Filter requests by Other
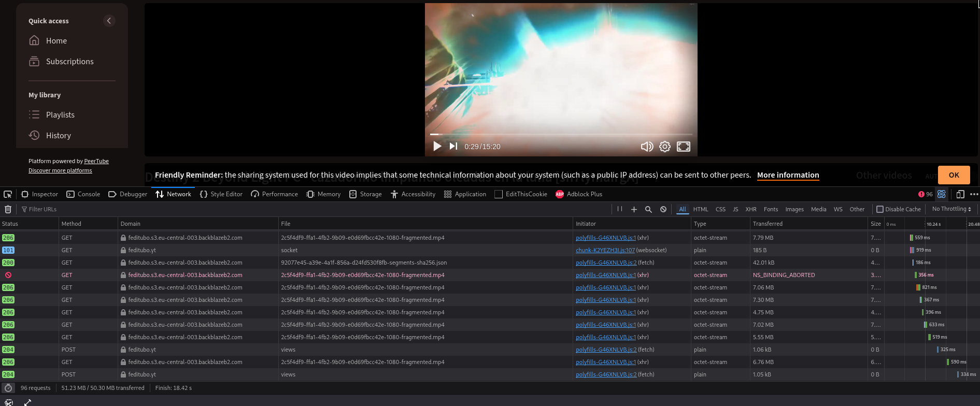980x406 pixels. (x=857, y=209)
